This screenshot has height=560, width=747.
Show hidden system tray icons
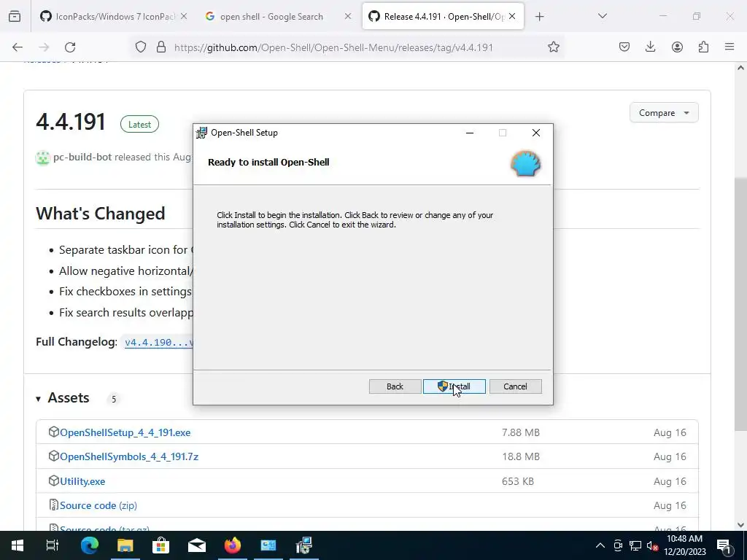pos(600,545)
